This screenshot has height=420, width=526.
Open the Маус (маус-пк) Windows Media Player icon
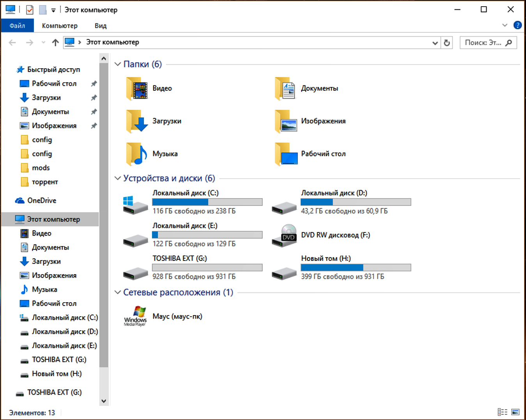[135, 316]
